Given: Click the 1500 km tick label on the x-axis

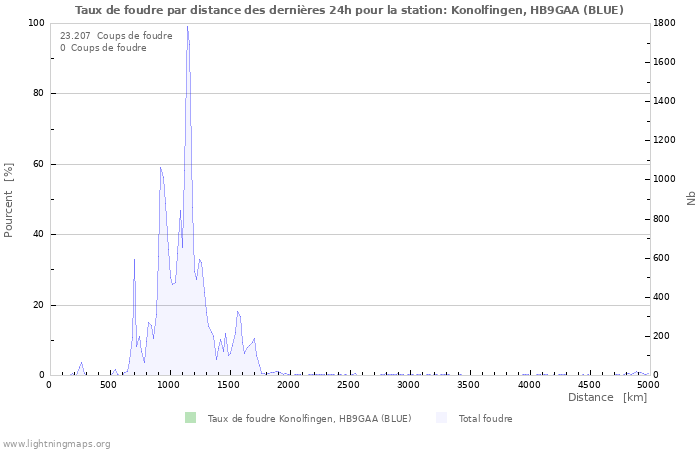Looking at the screenshot, I should point(228,385).
